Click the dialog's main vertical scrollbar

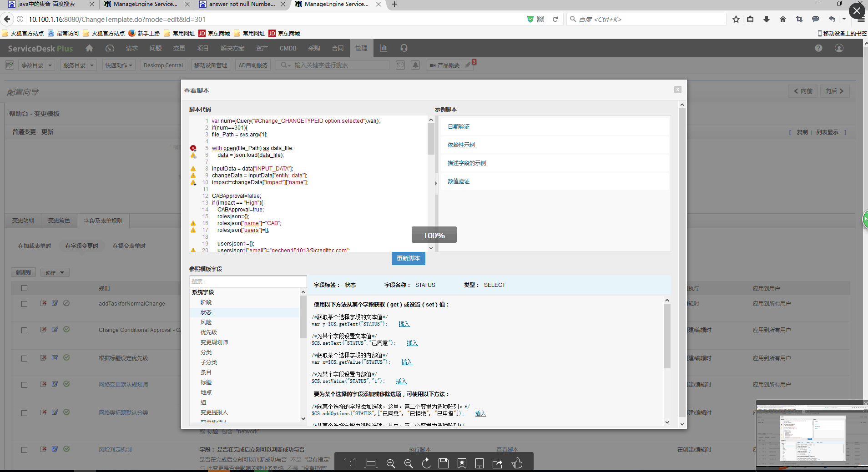(x=681, y=262)
